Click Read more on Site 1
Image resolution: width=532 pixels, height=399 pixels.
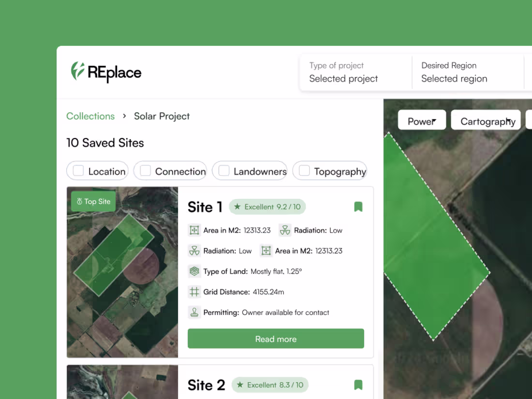pyautogui.click(x=276, y=339)
